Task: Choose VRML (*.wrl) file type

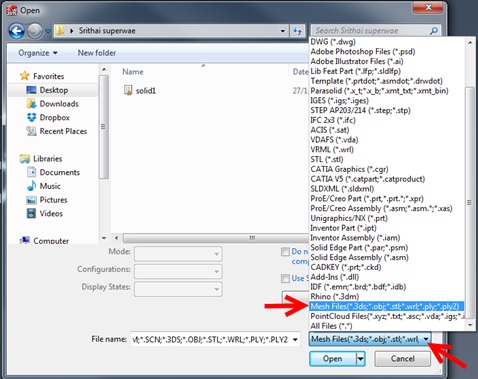Action: tap(332, 150)
